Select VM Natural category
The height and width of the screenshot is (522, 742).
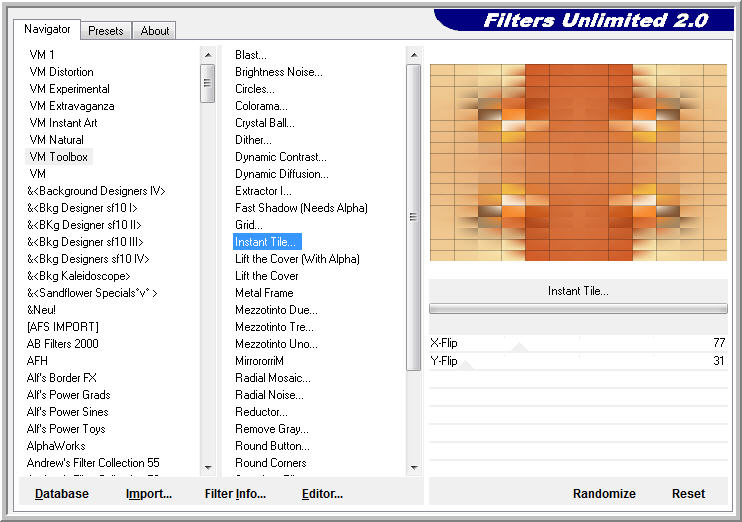(56, 140)
